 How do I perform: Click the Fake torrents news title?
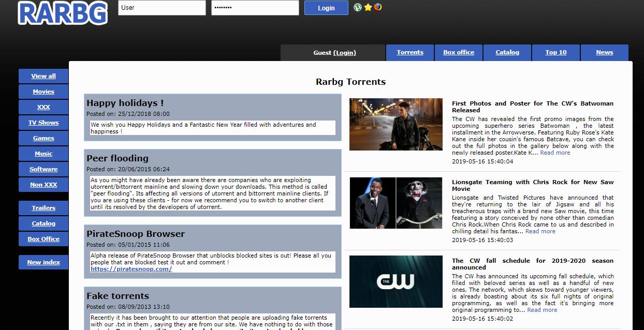pos(118,296)
